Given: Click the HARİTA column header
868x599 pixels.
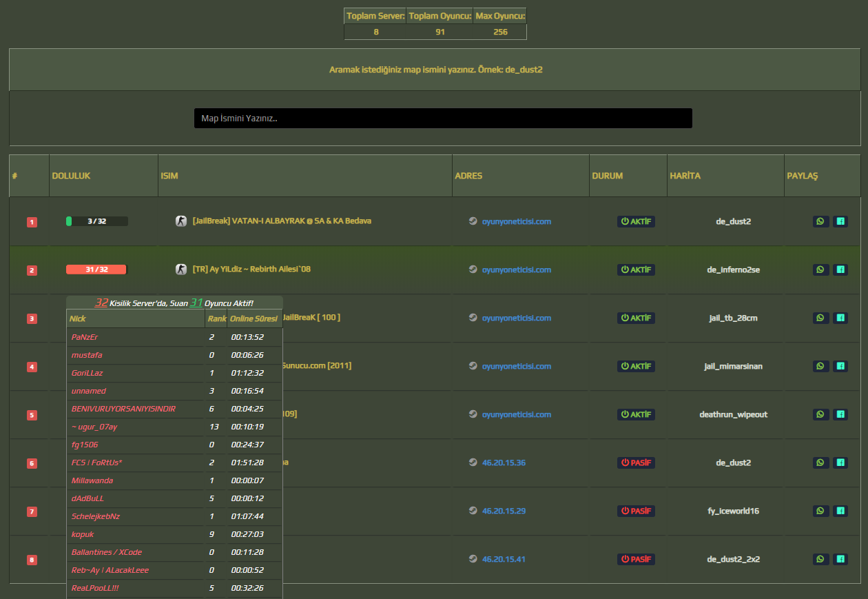Looking at the screenshot, I should [x=685, y=176].
